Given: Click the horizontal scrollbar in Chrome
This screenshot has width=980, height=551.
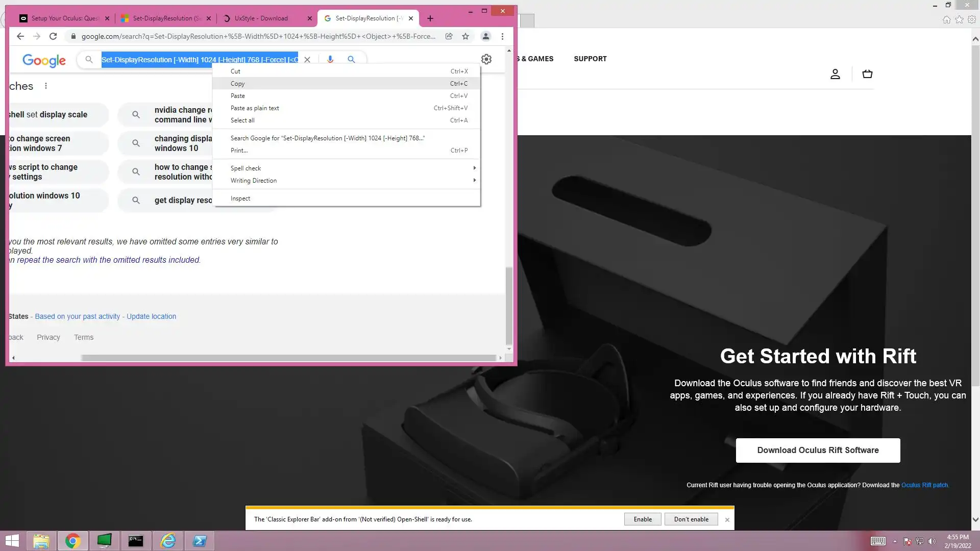Looking at the screenshot, I should pyautogui.click(x=288, y=358).
